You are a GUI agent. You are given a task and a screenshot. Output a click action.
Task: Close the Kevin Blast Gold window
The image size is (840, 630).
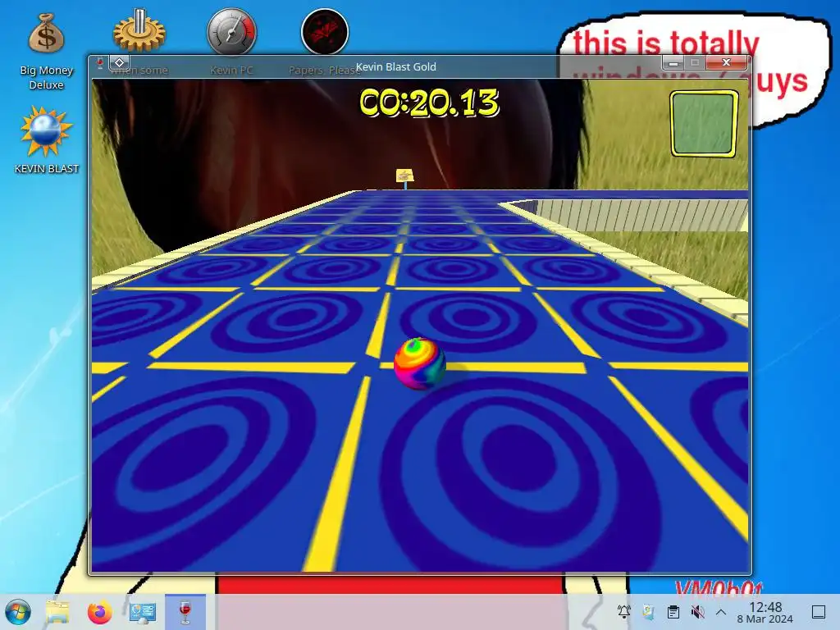[727, 62]
